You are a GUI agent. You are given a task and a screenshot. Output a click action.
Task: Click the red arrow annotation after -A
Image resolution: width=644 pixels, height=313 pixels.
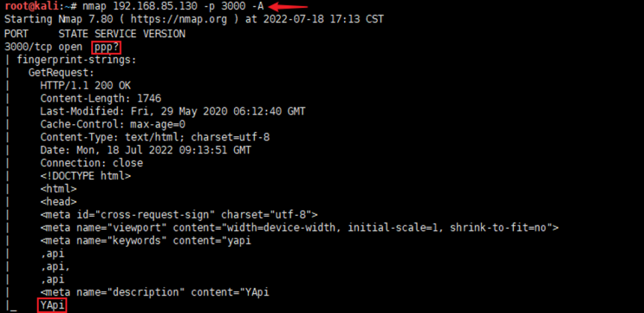point(289,6)
